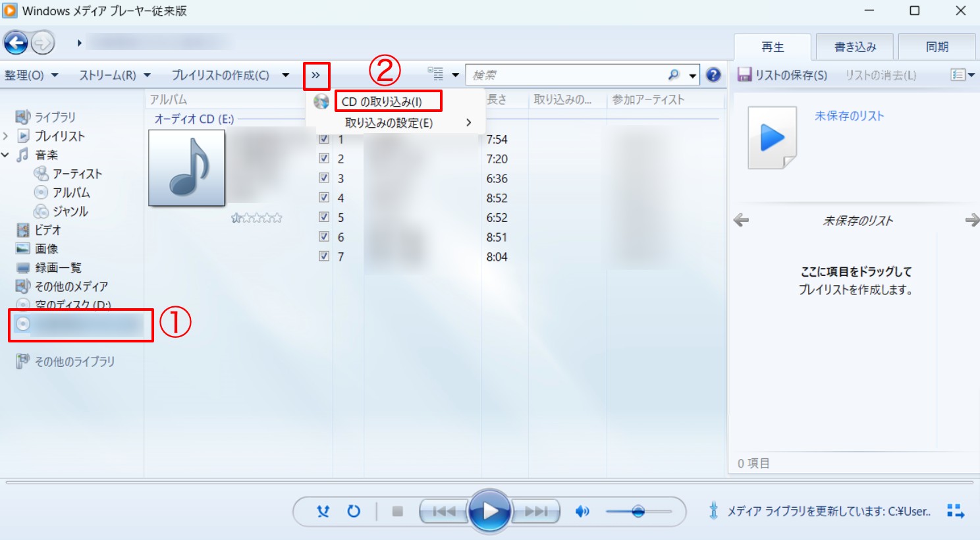980x540 pixels.
Task: Click the greyed-out forward arrow button
Action: tap(42, 43)
